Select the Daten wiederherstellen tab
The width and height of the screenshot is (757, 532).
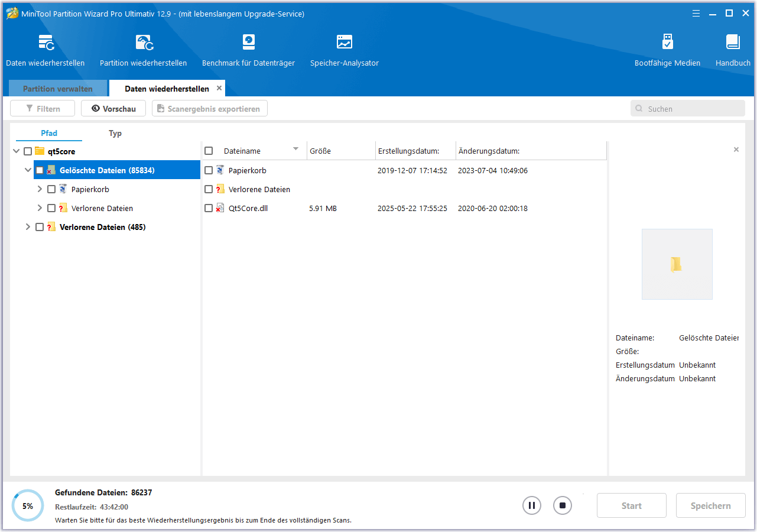point(167,89)
